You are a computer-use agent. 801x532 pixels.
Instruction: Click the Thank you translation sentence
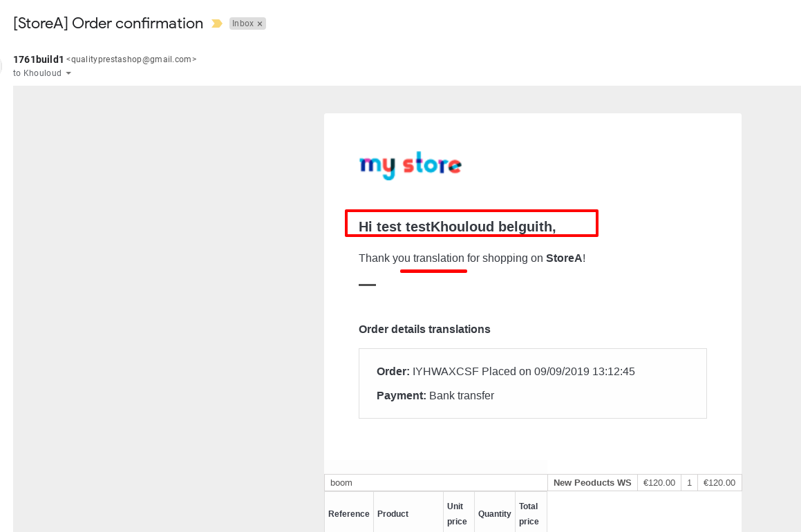[472, 258]
